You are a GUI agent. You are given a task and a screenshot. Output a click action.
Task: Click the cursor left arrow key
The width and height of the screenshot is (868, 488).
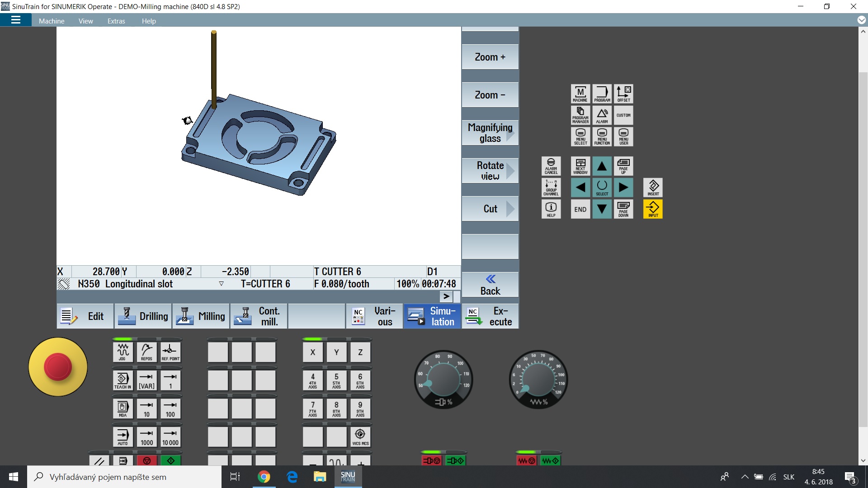point(580,188)
